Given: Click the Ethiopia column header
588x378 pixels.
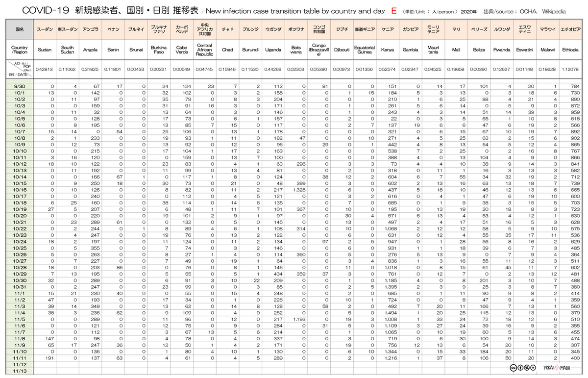Looking at the screenshot, I should pos(570,50).
